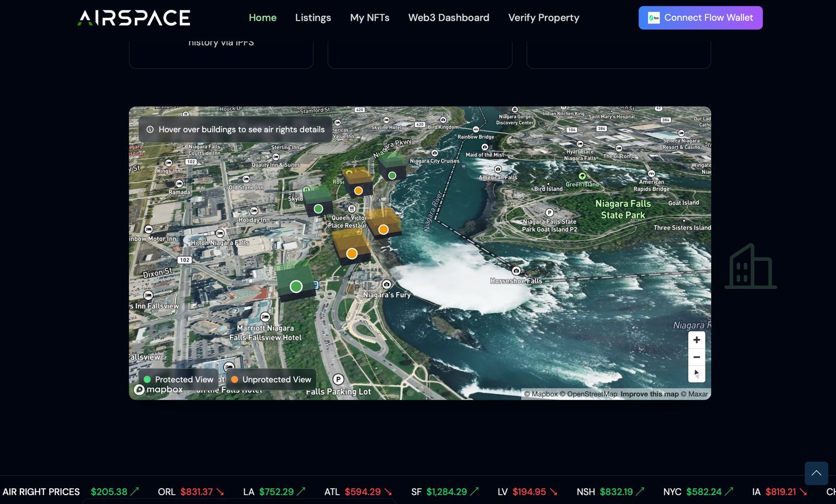836x504 pixels.
Task: Click the ATL ticker price $594.29
Action: point(363,492)
